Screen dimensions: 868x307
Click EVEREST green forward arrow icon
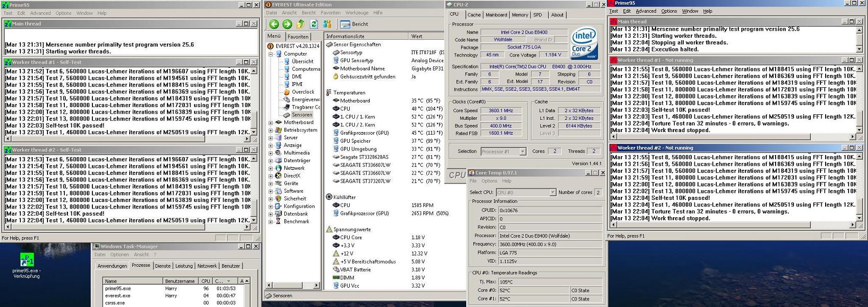pyautogui.click(x=287, y=24)
